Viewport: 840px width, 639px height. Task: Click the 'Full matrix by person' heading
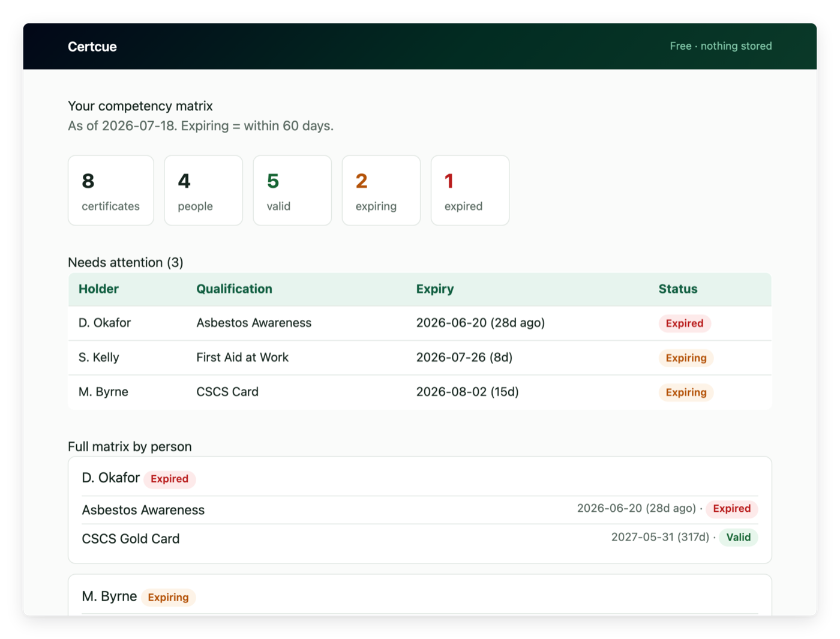[x=130, y=447]
